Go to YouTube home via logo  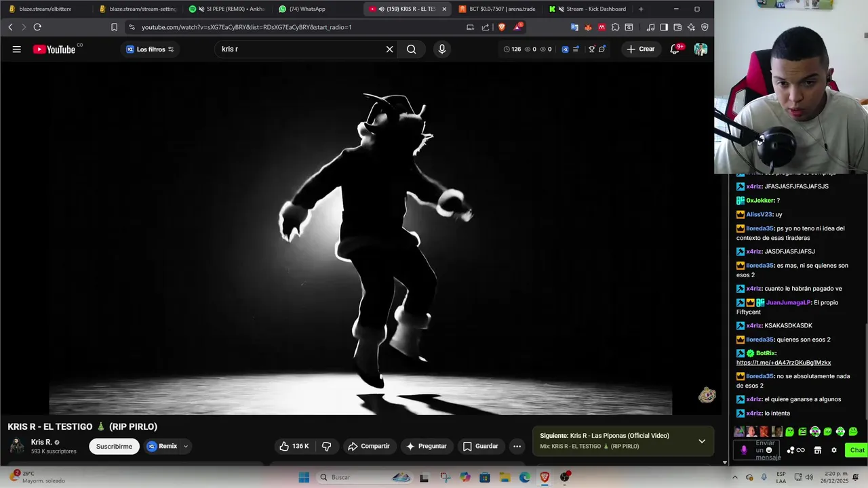(x=54, y=49)
